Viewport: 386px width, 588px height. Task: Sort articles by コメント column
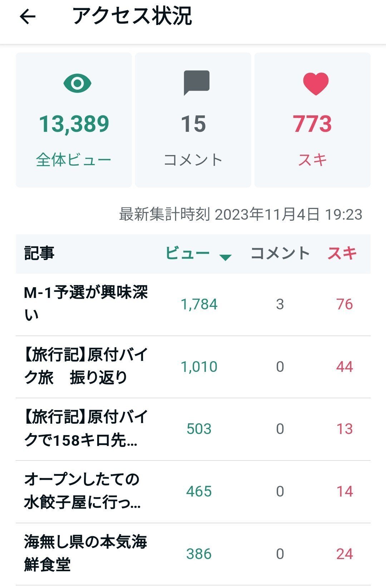pos(280,253)
